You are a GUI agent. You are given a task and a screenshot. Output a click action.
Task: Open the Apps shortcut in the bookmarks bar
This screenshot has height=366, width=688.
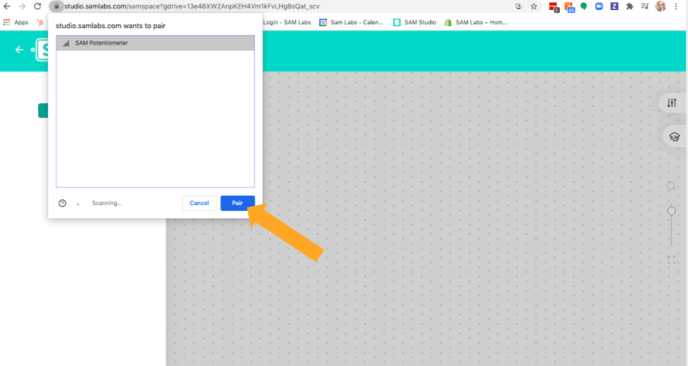(x=16, y=22)
